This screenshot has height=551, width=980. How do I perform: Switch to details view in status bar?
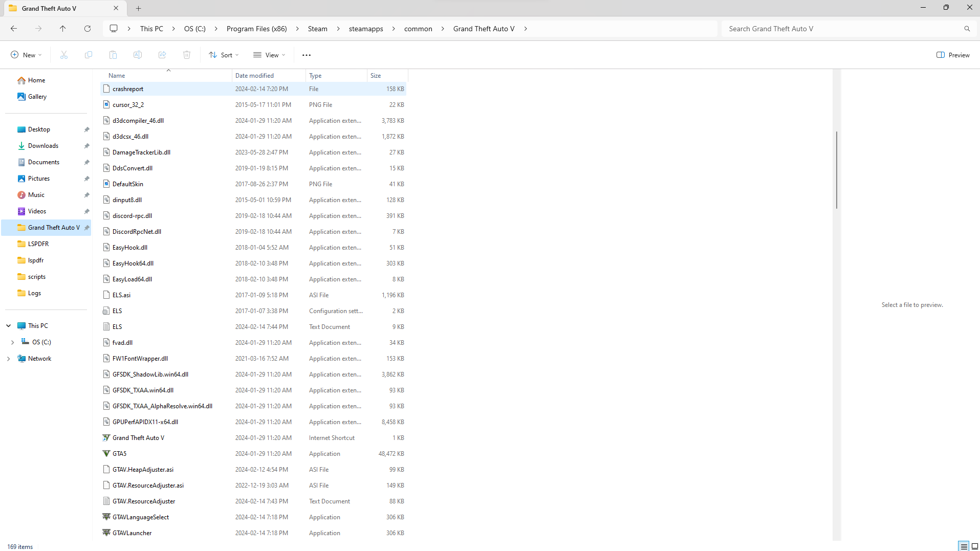pyautogui.click(x=964, y=546)
